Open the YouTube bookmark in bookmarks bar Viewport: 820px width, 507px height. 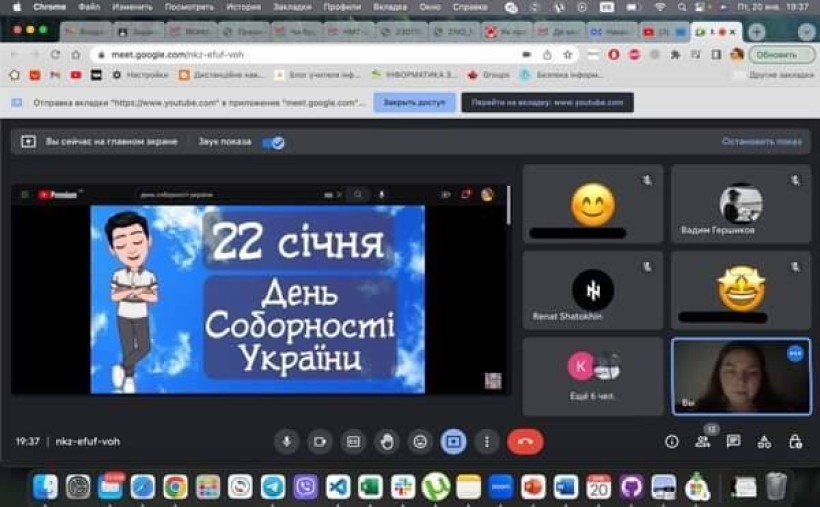click(76, 75)
